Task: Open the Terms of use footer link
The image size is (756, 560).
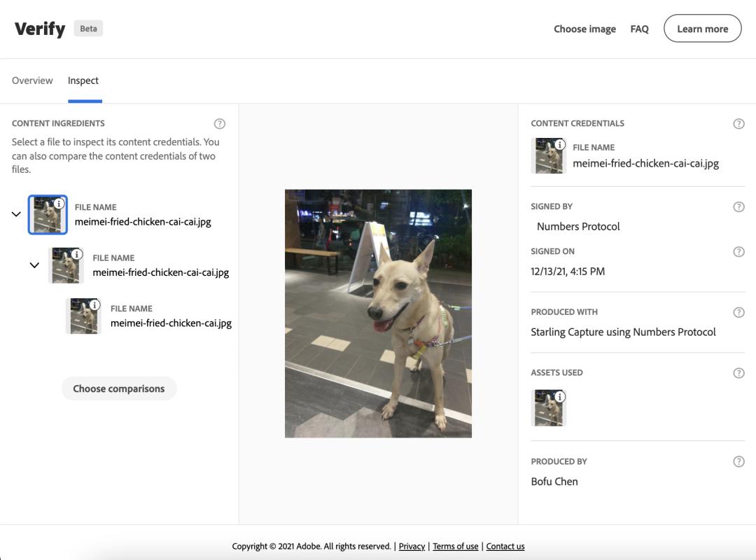Action: click(x=455, y=547)
